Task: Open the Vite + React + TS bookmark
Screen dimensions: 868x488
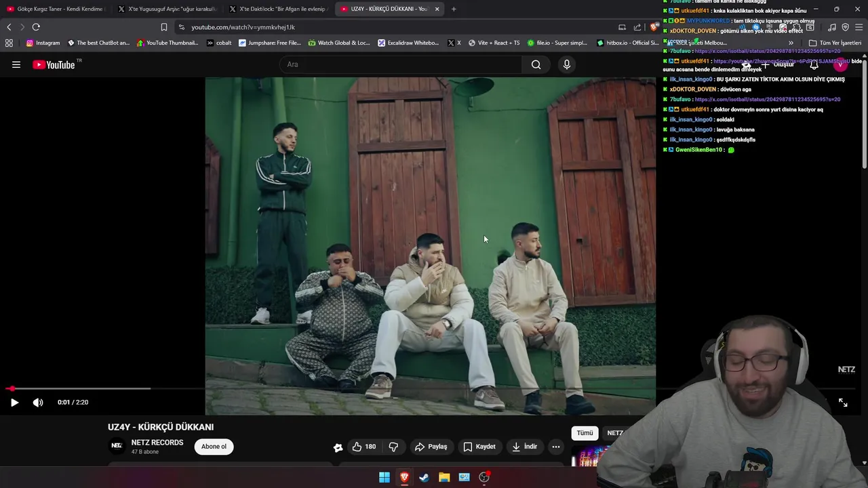Action: (494, 43)
